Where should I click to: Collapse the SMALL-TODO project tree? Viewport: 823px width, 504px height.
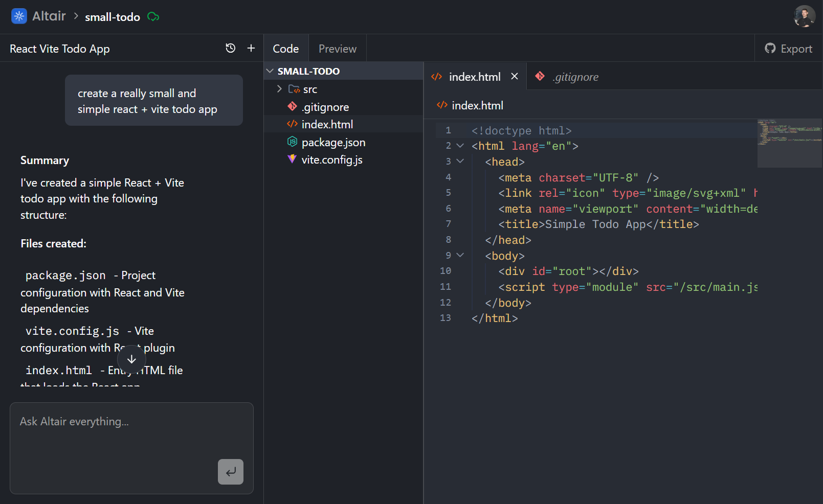pos(270,71)
